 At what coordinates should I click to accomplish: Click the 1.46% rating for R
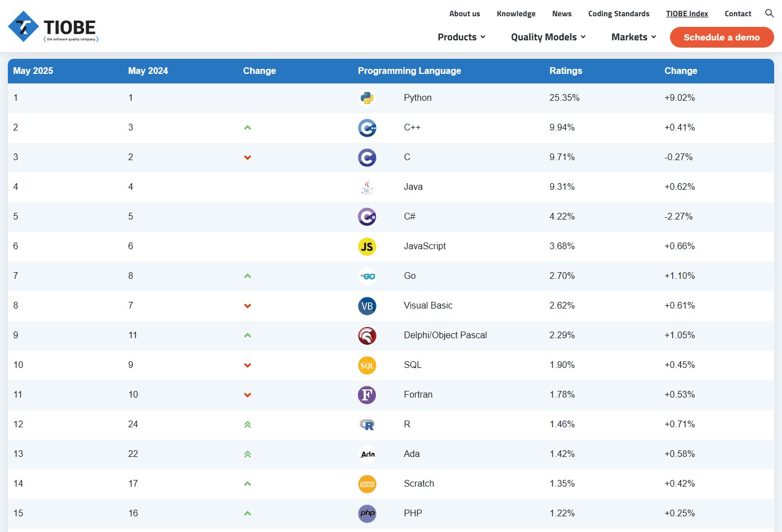562,424
